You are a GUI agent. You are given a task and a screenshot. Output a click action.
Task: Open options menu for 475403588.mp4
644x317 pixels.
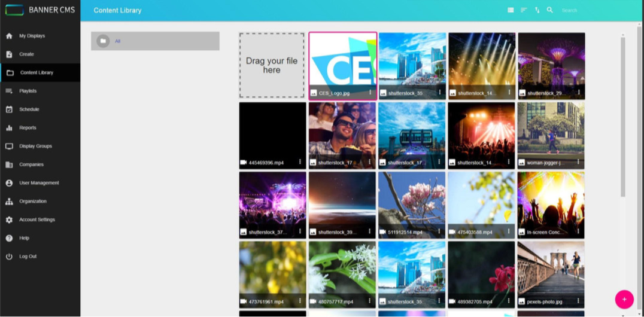[509, 231]
